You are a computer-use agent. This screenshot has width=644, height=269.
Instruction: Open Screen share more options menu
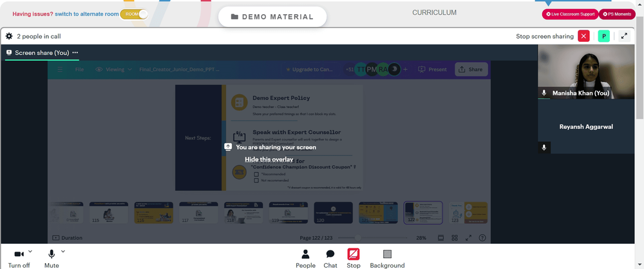tap(75, 53)
